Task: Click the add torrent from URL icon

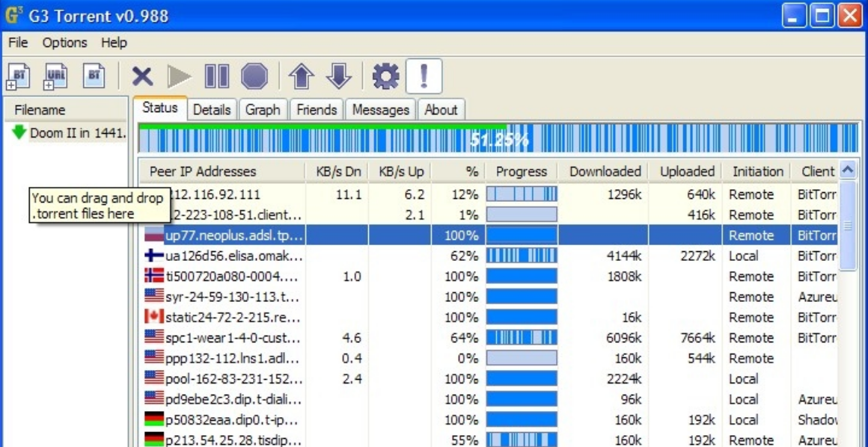Action: click(55, 75)
